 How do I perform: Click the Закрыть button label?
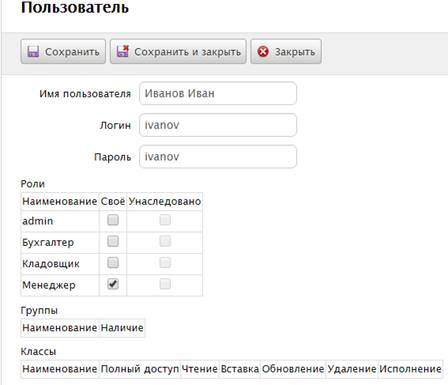point(295,52)
